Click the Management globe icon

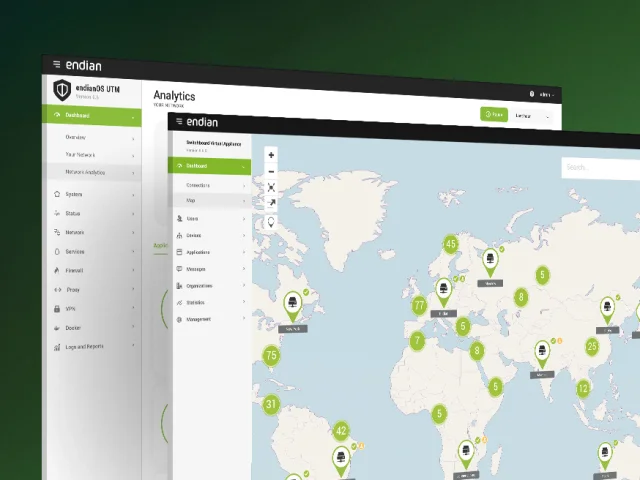(x=179, y=319)
